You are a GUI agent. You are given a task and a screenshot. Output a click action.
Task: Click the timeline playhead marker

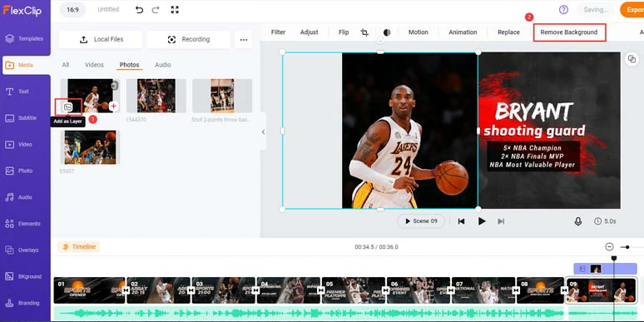(613, 258)
